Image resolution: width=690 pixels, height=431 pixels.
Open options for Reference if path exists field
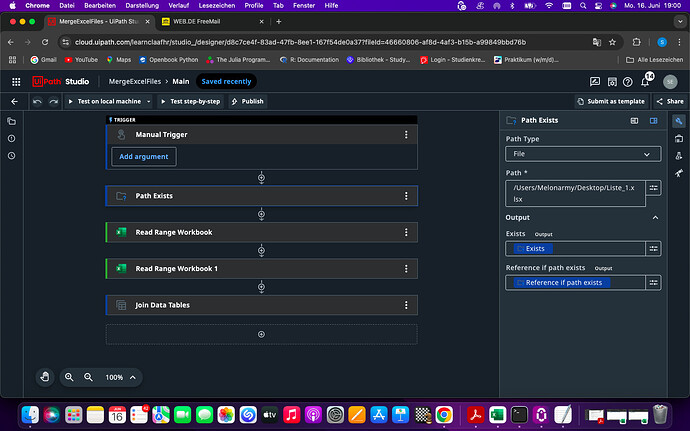[653, 283]
